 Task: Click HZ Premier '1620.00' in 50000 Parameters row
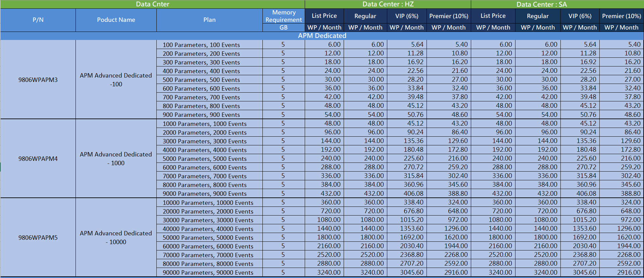(449, 237)
